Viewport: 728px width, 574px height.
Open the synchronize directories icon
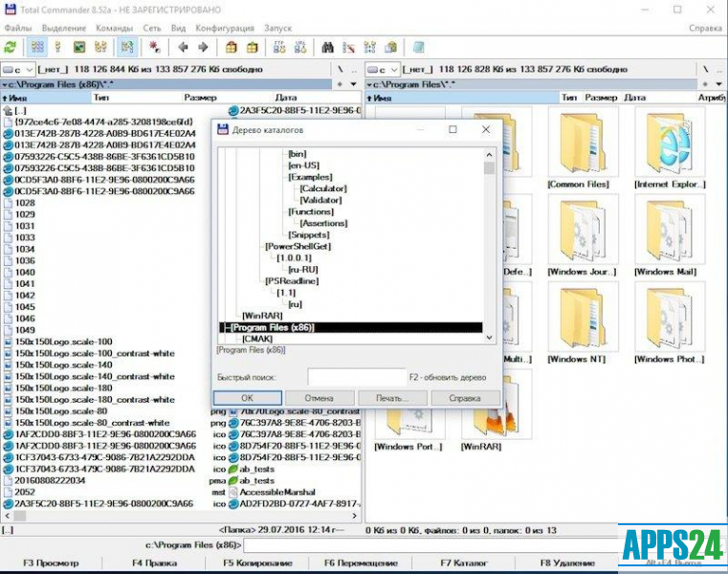click(x=369, y=47)
